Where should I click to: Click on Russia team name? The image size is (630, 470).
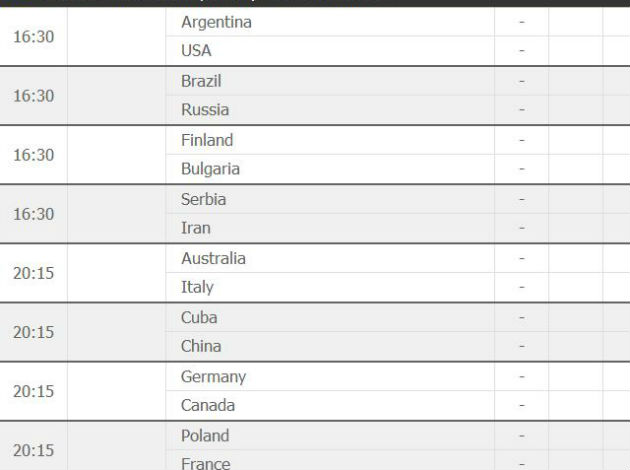[205, 110]
